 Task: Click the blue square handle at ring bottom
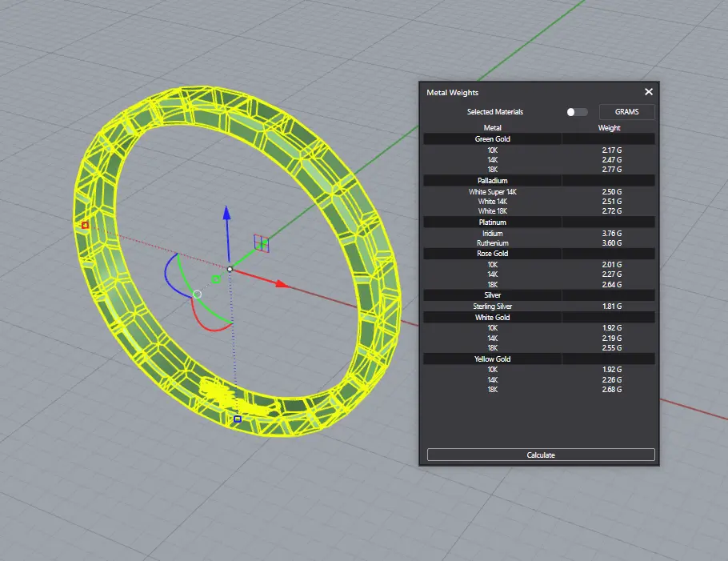point(238,419)
